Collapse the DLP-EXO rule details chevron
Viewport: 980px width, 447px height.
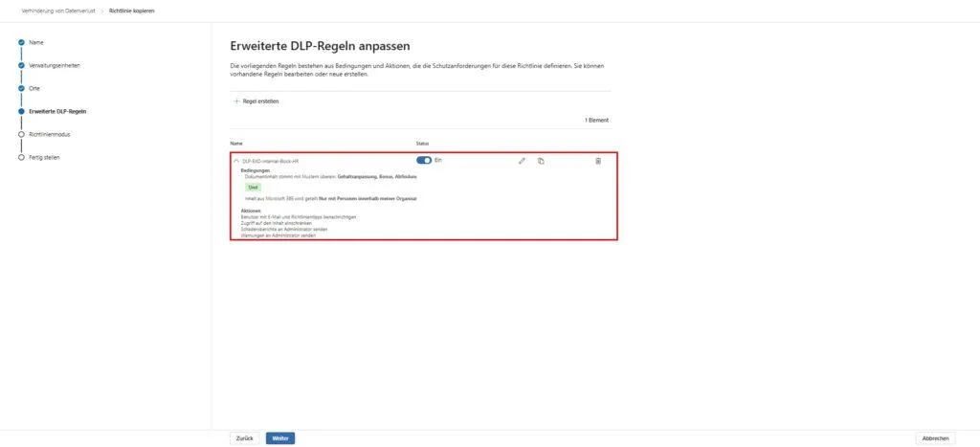(x=236, y=162)
